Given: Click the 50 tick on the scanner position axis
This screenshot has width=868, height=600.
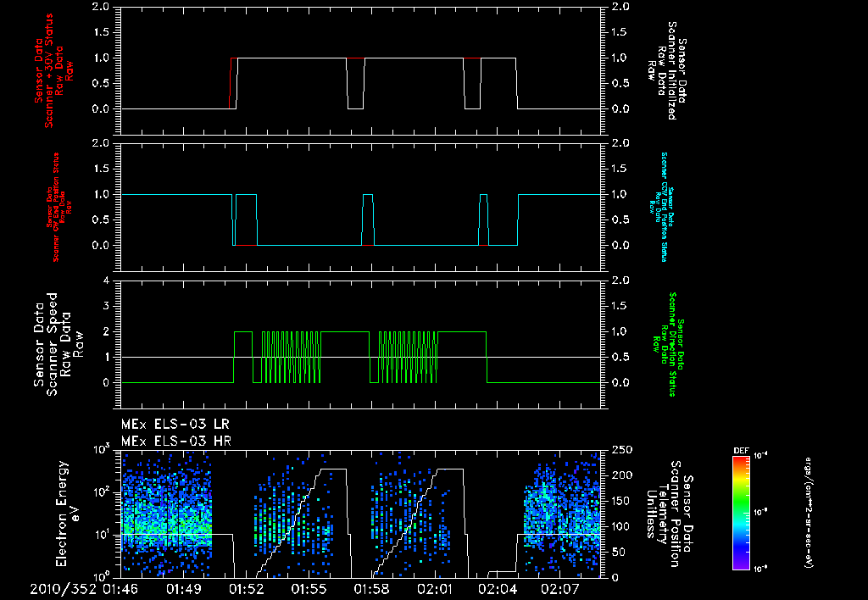Looking at the screenshot, I should point(619,552).
